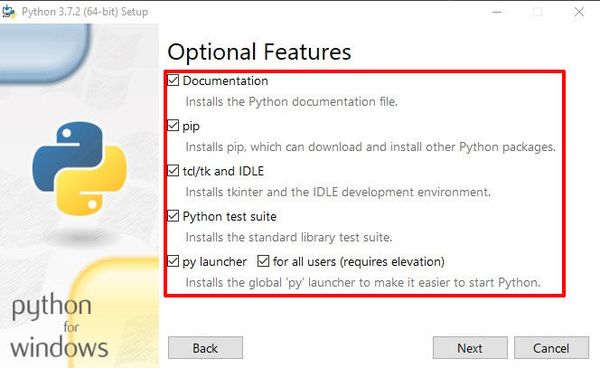Minimize the Python Setup window
This screenshot has width=600, height=368.
click(497, 12)
